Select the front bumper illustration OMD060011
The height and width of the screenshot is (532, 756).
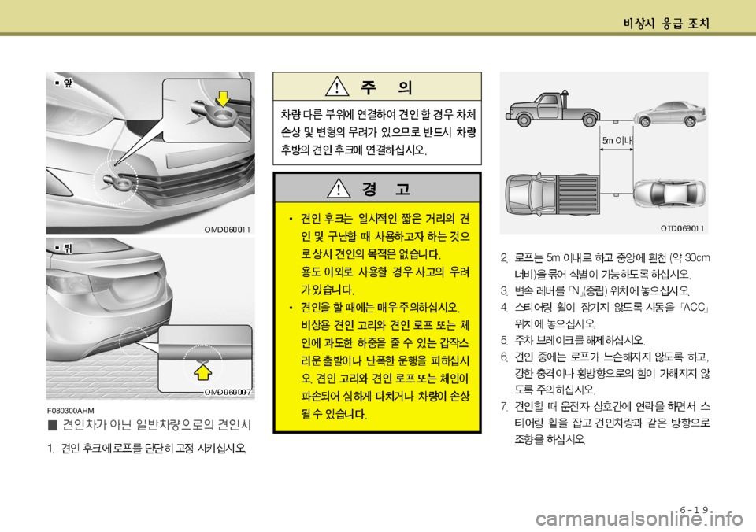[x=150, y=153]
